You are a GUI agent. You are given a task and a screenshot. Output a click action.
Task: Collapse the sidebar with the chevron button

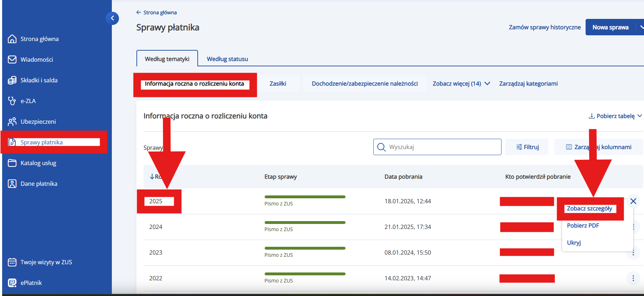coord(112,18)
